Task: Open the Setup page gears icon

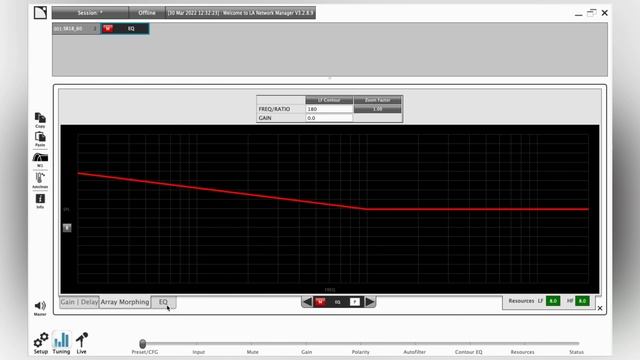Action: pyautogui.click(x=41, y=342)
